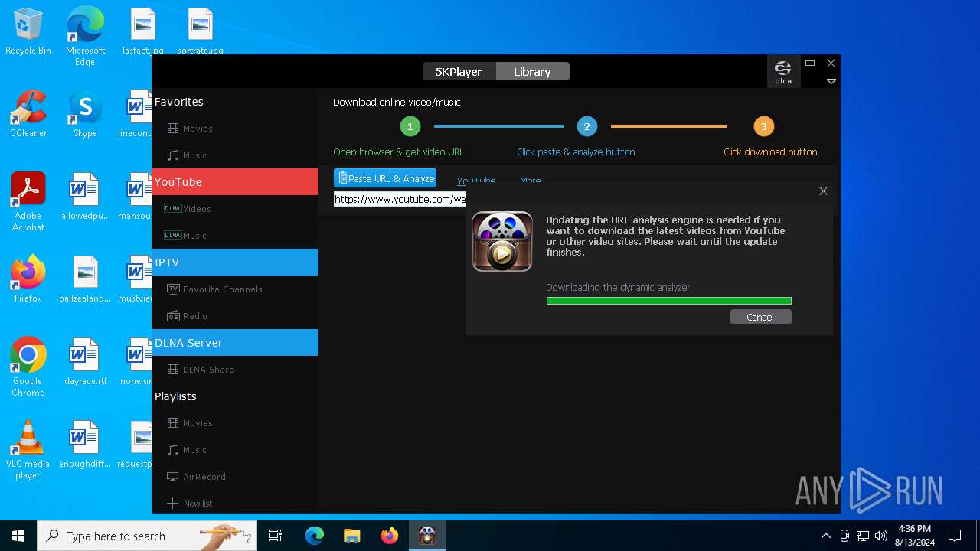Open the More link
980x551 pixels.
coord(530,181)
